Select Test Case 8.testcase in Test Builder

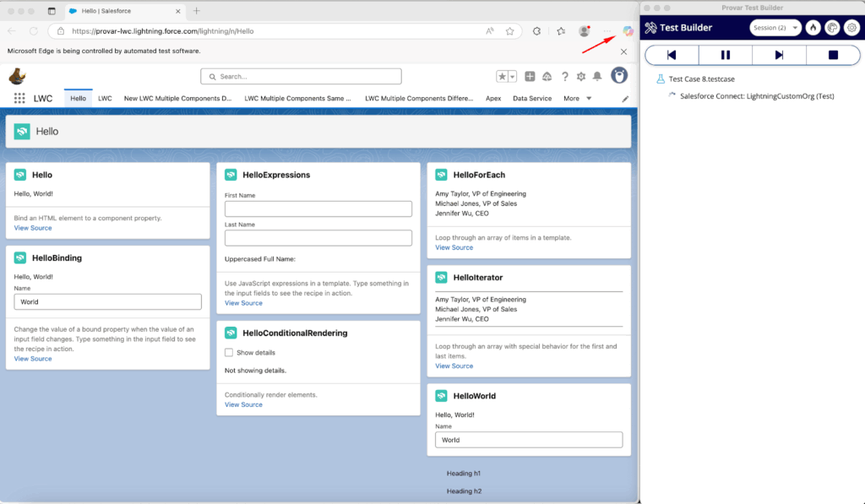[x=701, y=79]
